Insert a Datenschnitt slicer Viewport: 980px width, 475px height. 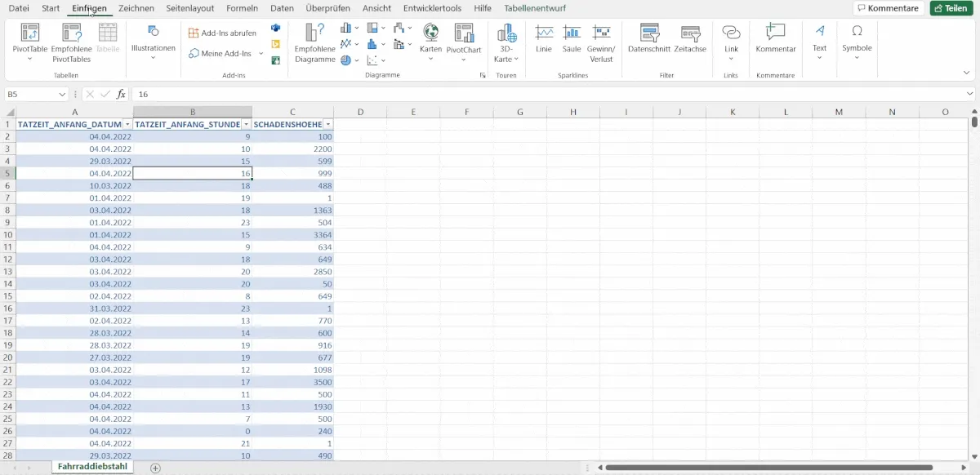pos(649,38)
